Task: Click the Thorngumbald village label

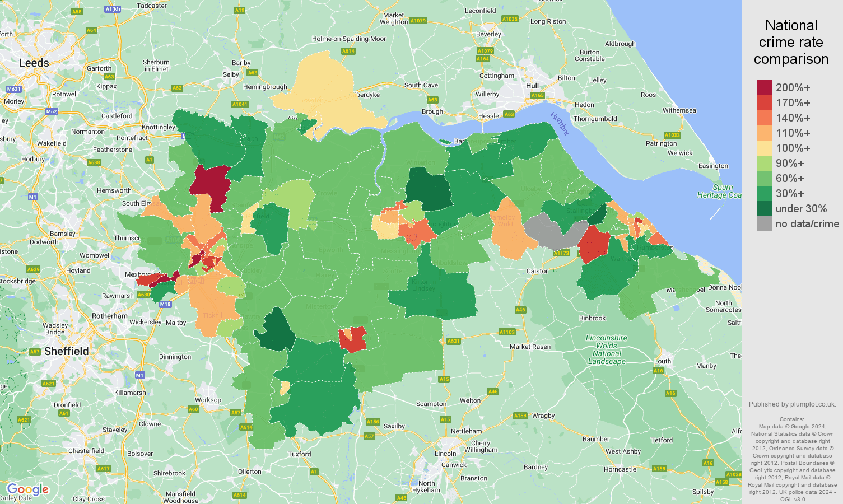Action: (595, 119)
